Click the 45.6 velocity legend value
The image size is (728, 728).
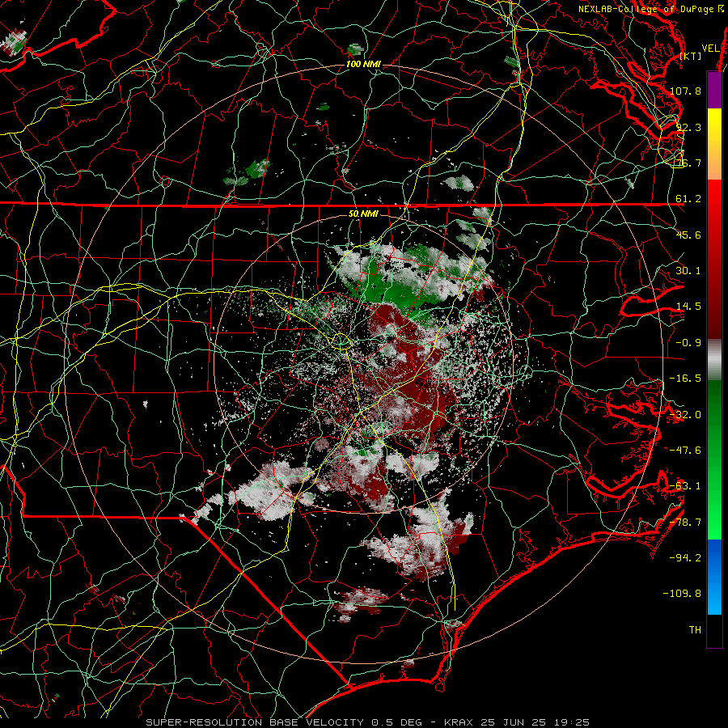[688, 235]
